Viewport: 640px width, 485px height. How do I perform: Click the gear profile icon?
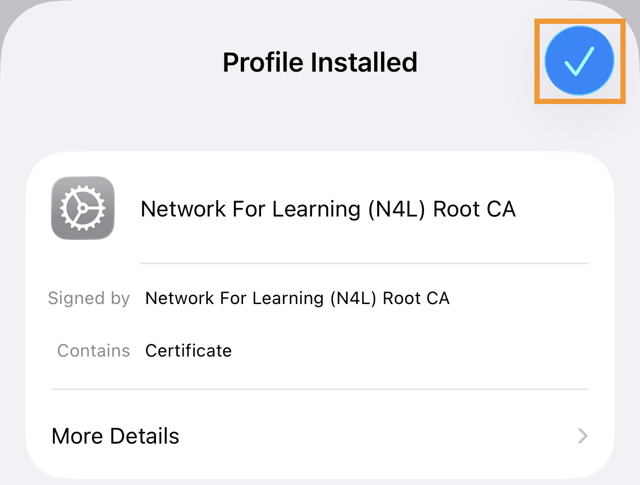point(82,208)
